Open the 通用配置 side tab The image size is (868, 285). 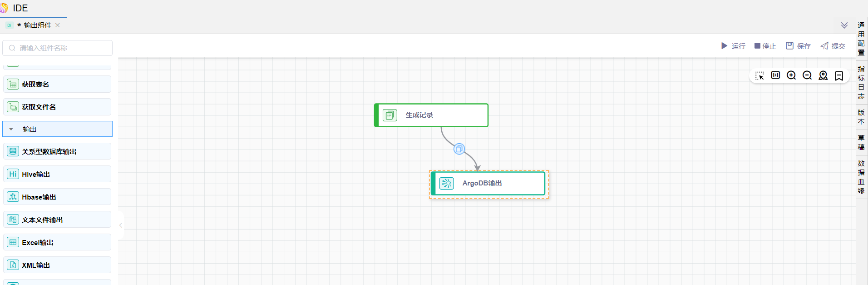tap(861, 39)
